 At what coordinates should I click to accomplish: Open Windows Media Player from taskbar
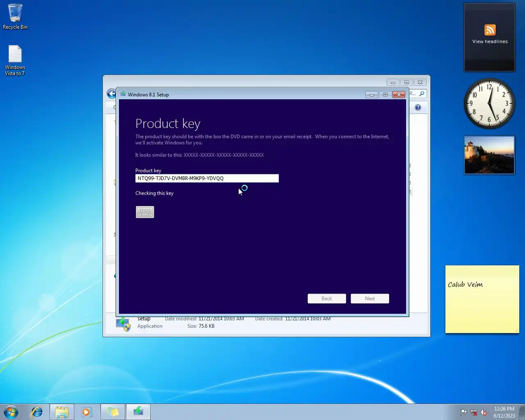(87, 412)
